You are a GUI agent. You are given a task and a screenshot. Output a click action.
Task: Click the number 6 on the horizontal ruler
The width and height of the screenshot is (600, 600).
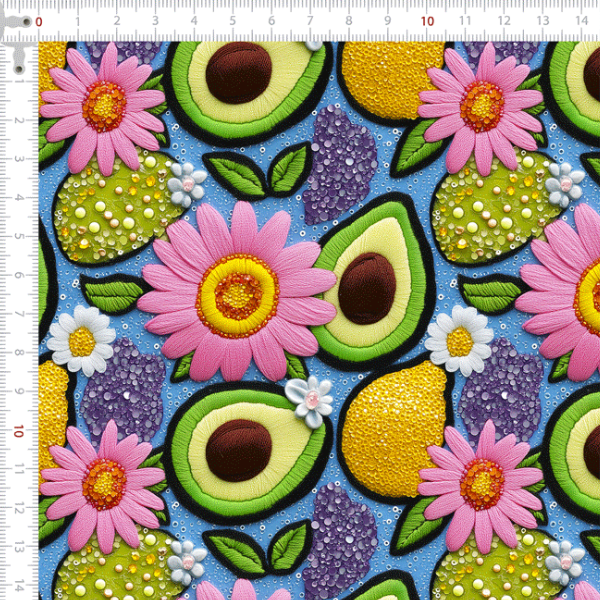tap(271, 21)
